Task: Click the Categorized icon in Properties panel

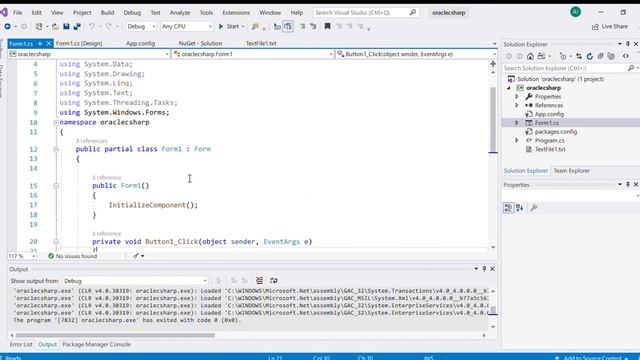Action: tap(508, 208)
